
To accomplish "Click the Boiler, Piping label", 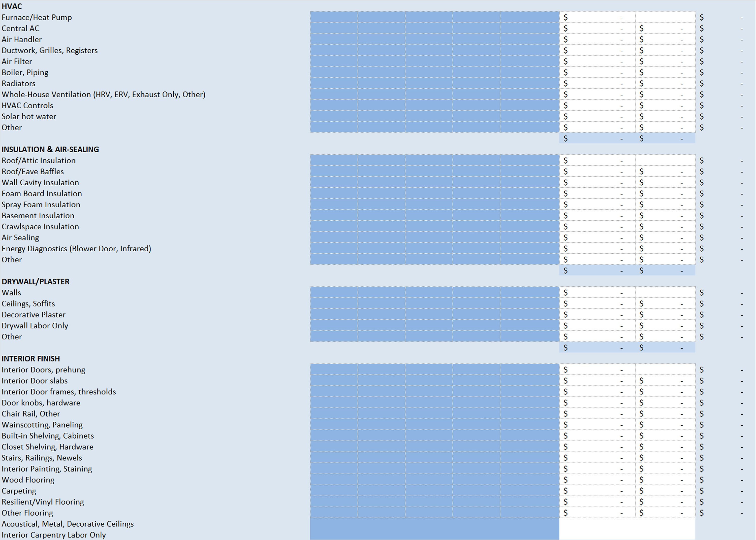I will click(25, 72).
